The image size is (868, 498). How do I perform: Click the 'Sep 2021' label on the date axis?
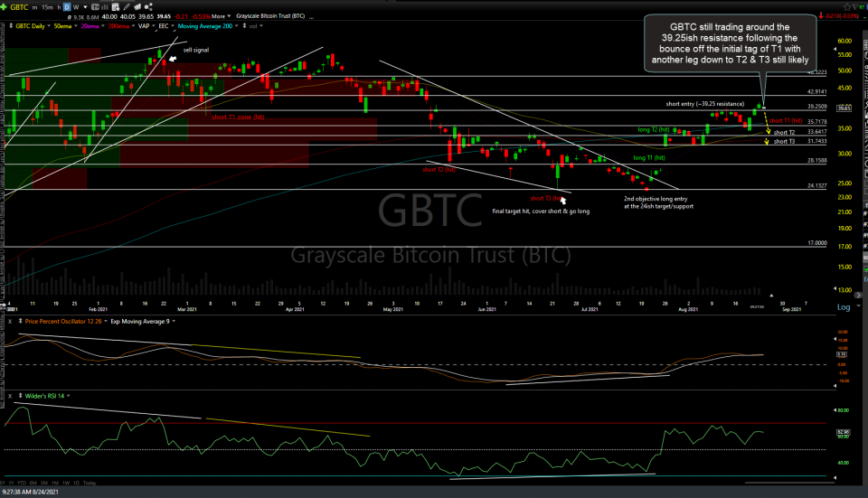pyautogui.click(x=791, y=309)
